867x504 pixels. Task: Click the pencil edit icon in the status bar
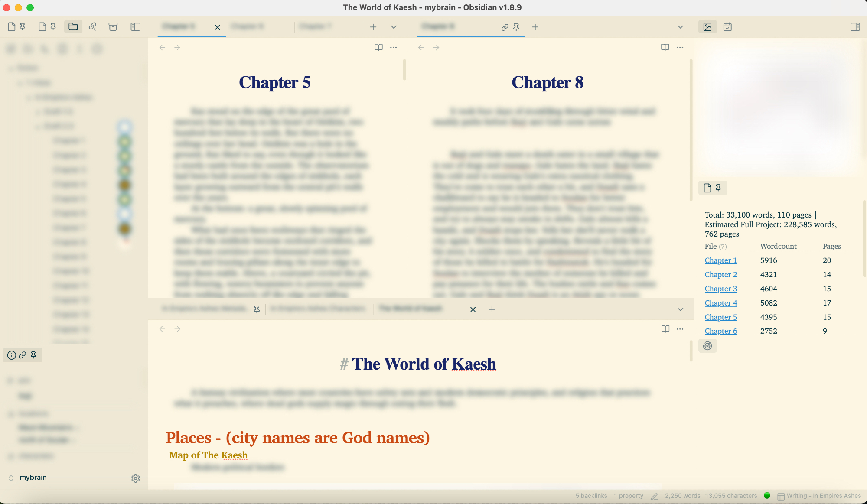654,496
